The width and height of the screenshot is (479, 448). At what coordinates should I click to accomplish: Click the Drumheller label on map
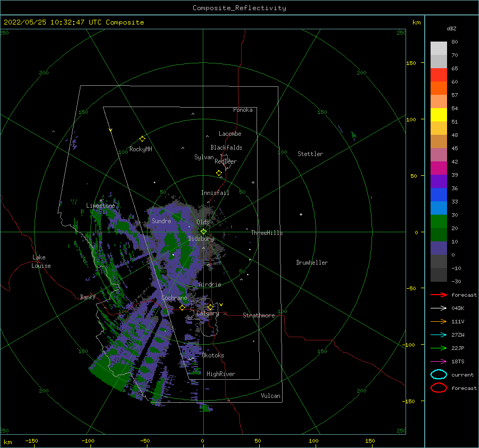(312, 263)
